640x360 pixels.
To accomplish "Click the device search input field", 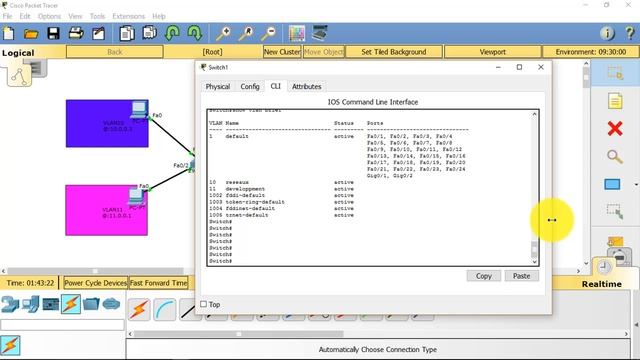I will click(x=62, y=325).
